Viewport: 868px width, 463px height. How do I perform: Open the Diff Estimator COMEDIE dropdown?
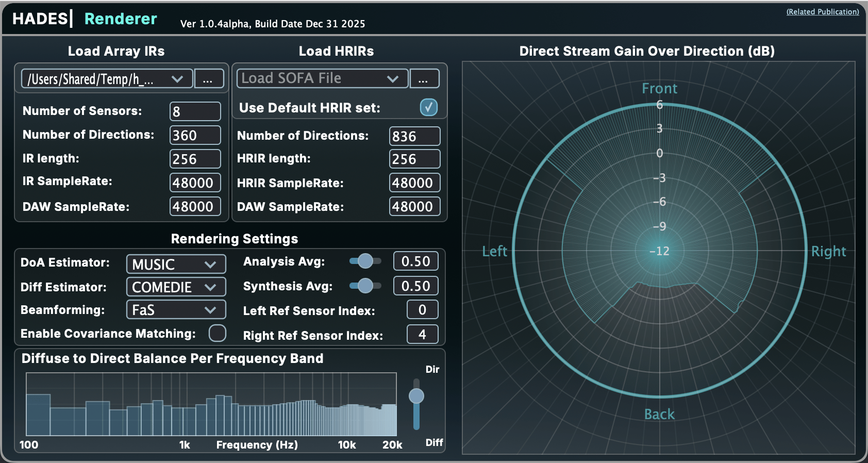(176, 287)
